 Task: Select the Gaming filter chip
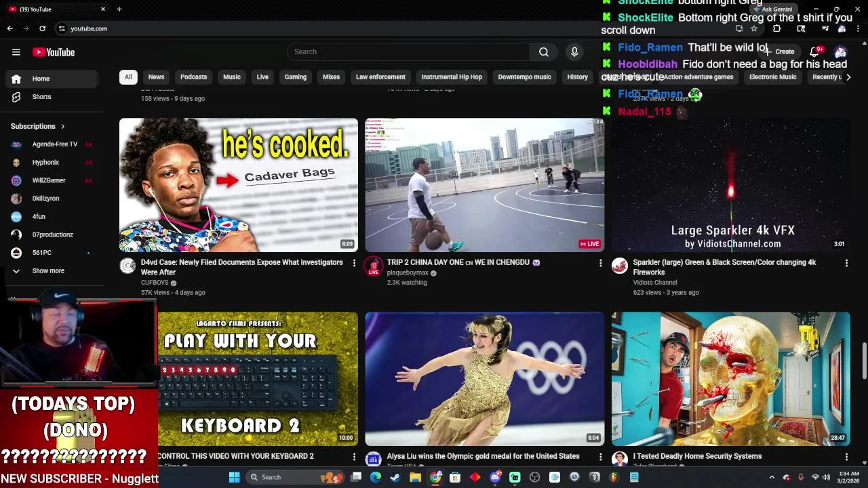(x=296, y=77)
